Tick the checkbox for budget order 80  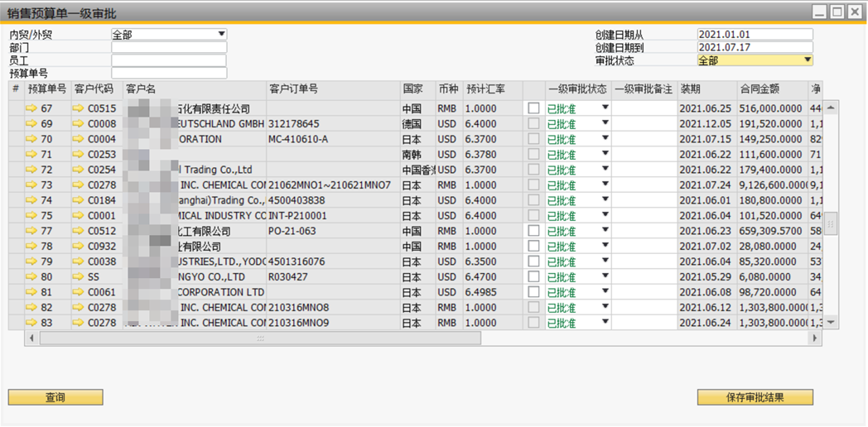(x=533, y=276)
